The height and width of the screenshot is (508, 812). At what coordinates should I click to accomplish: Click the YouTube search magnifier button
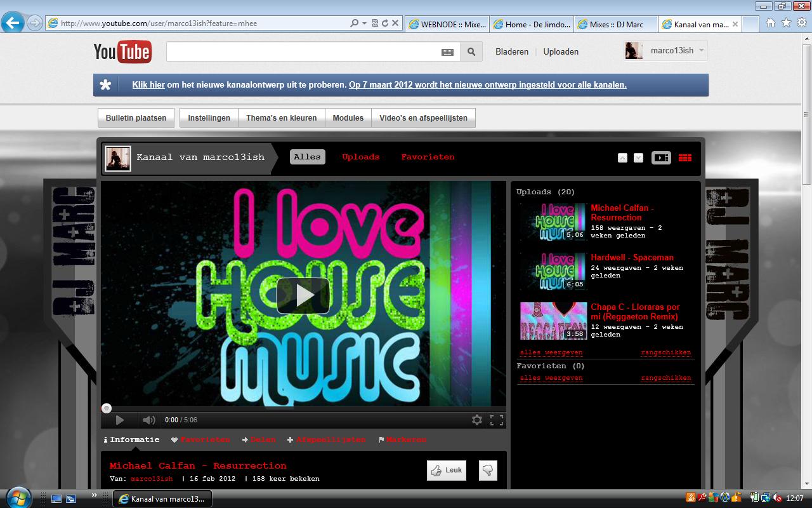tap(471, 52)
